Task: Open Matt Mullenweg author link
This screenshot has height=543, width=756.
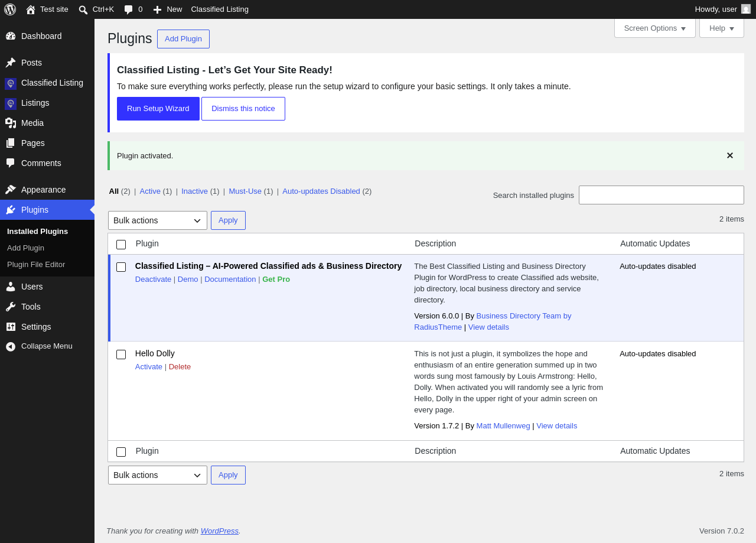Action: point(503,426)
